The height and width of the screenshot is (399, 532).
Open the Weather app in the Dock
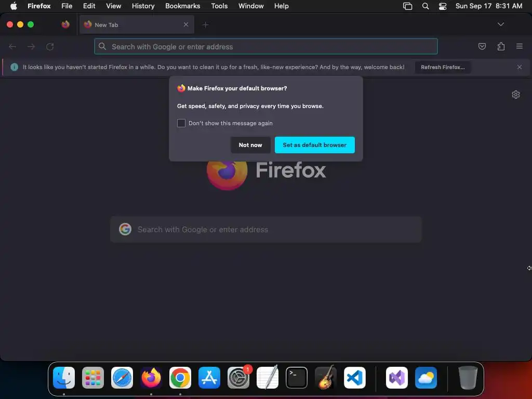pos(426,378)
